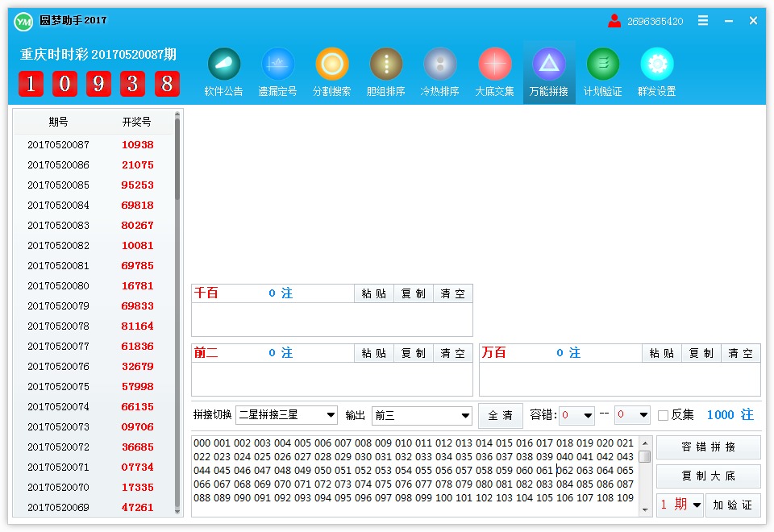Click the account icon beside 2696365420
The width and height of the screenshot is (774, 532).
pyautogui.click(x=615, y=22)
